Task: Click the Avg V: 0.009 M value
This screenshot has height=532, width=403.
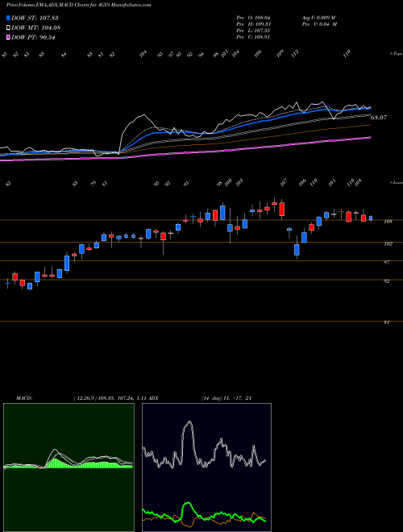Action: 319,17
